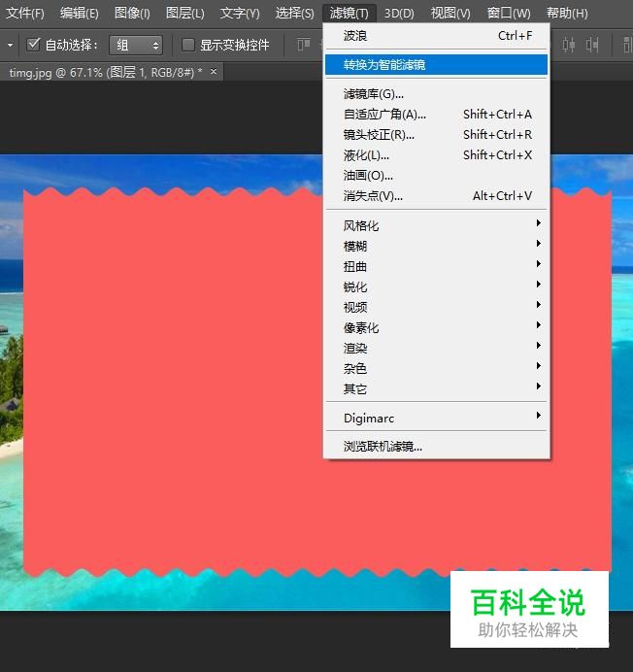The image size is (633, 672).
Task: Click 浏览联机滤镜... entry
Action: (x=437, y=447)
